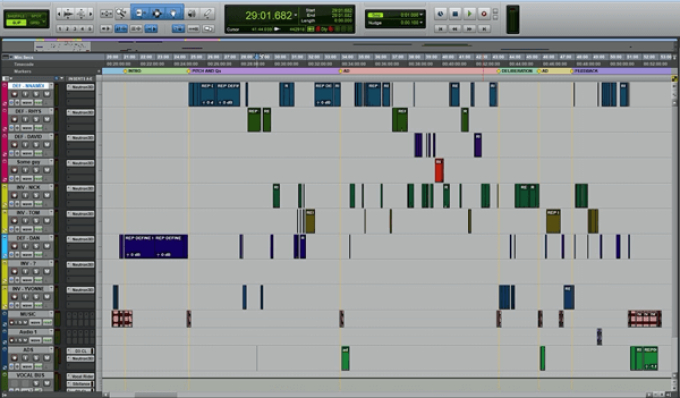The width and height of the screenshot is (680, 398).
Task: Open the Grid value dropdown arrow
Action: tap(421, 15)
